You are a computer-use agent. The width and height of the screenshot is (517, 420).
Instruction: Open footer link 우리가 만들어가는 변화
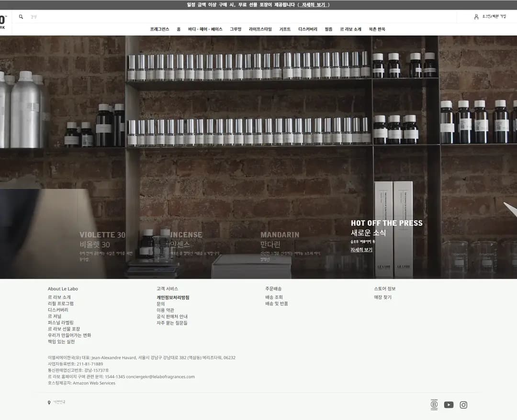pos(69,335)
